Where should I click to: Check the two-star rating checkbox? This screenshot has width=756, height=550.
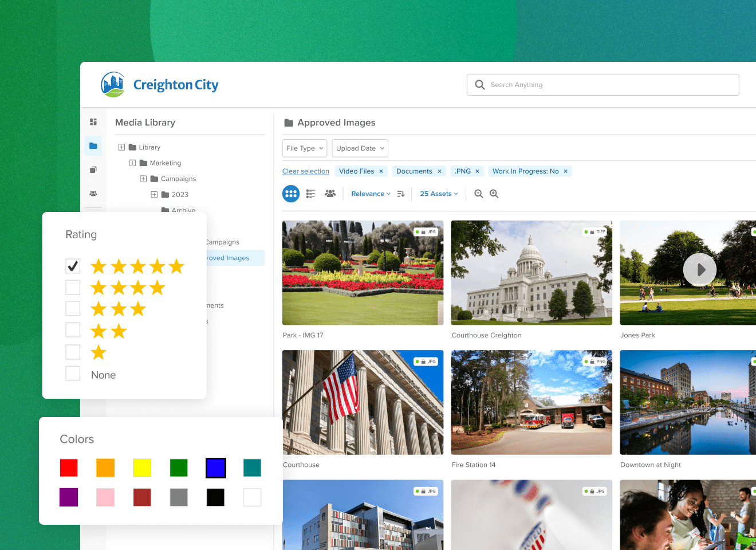(73, 330)
